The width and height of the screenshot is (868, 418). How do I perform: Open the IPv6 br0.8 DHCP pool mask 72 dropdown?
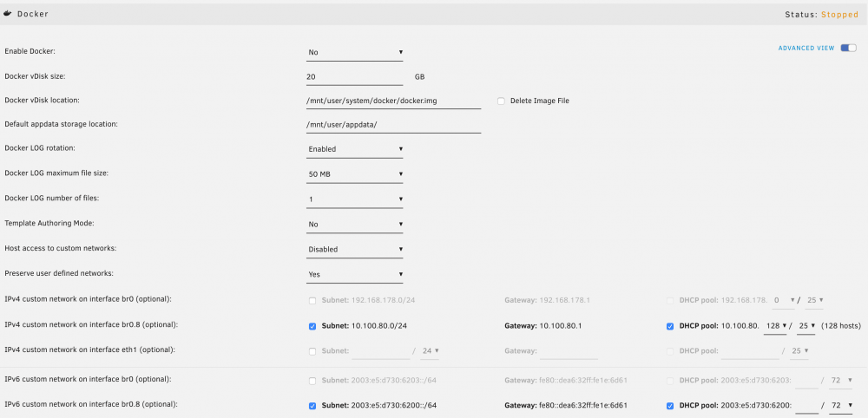point(841,406)
